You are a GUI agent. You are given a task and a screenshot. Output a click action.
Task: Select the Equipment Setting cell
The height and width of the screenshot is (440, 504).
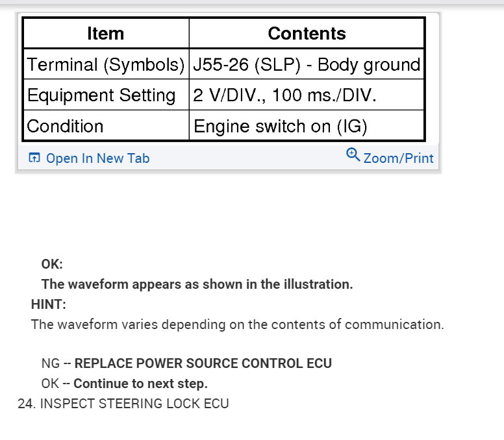click(101, 95)
